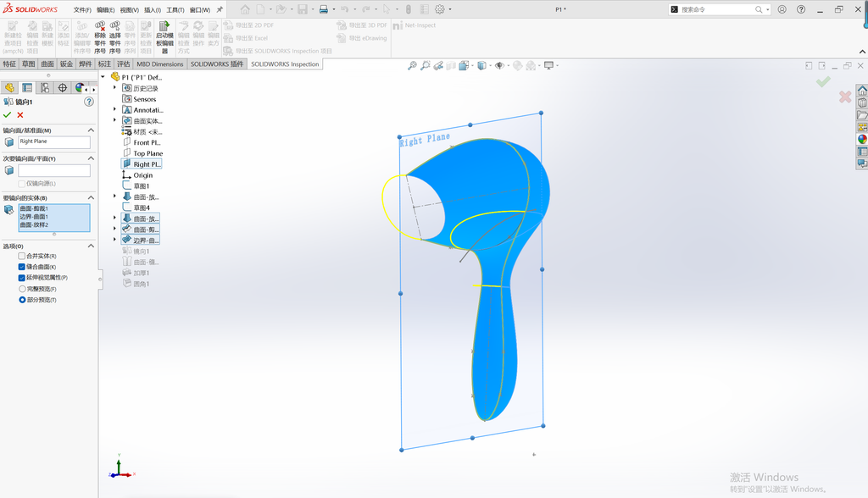Open the options gear icon
The image size is (868, 498).
(x=440, y=9)
